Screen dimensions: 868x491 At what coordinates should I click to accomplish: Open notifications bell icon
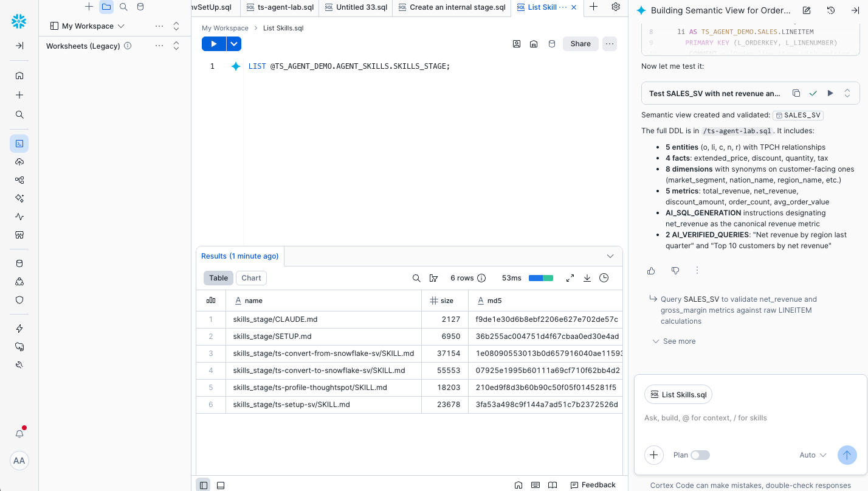coord(19,434)
